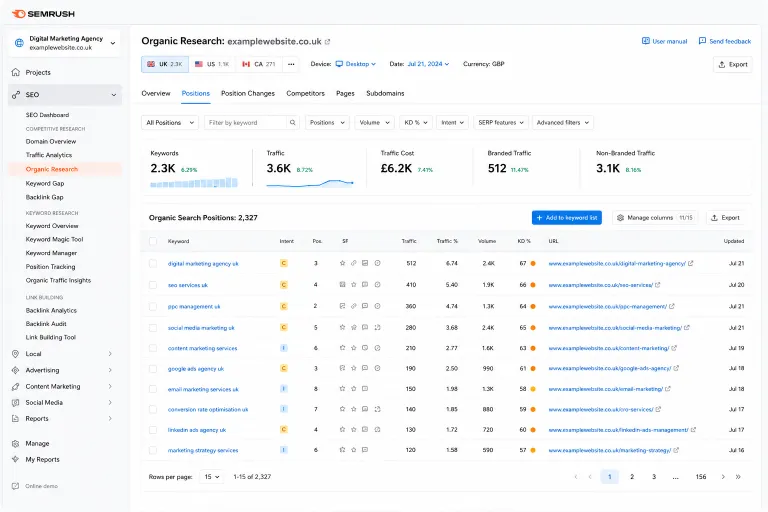Check the digital marketing agency uk row
The width and height of the screenshot is (768, 512).
153,263
